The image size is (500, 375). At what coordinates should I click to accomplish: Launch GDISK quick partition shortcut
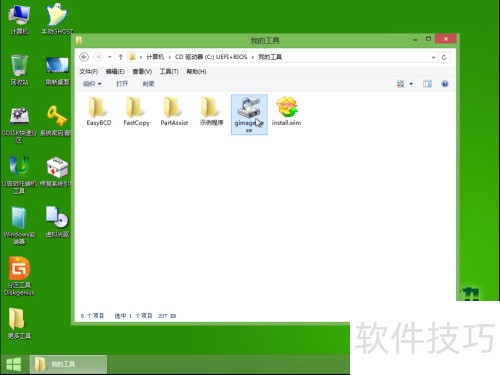click(x=19, y=125)
